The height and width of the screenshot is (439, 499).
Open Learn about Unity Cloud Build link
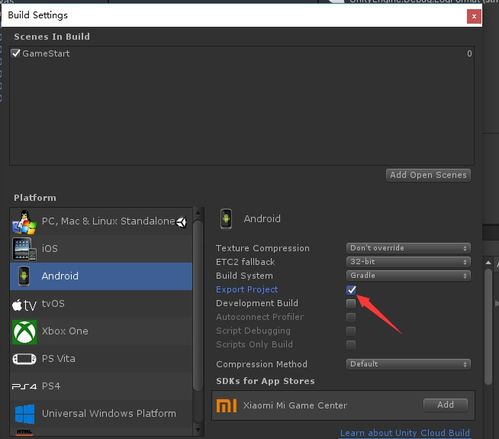point(405,433)
